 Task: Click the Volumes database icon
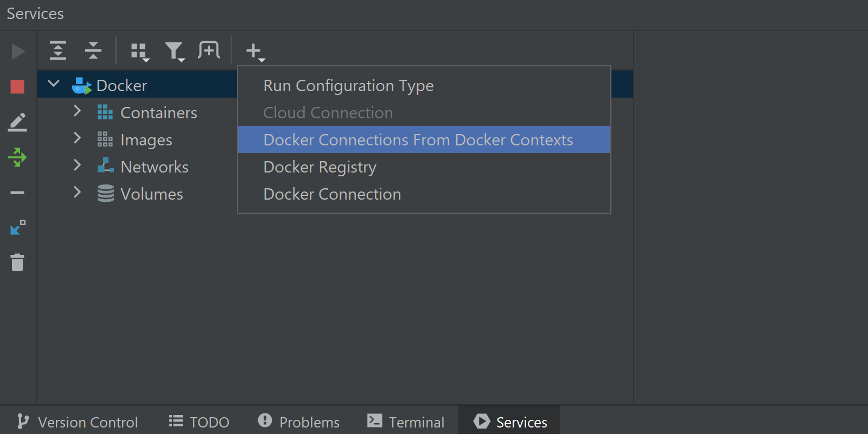coord(105,193)
